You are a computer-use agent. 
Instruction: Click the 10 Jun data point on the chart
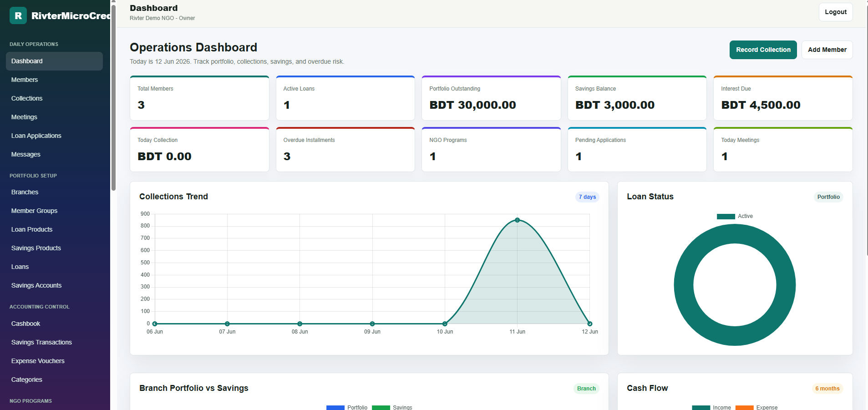[x=445, y=324]
